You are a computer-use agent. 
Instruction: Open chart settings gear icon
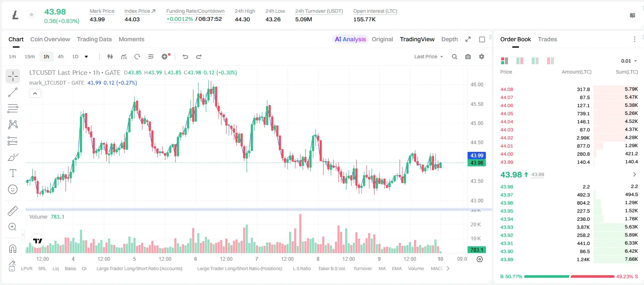pos(482,57)
